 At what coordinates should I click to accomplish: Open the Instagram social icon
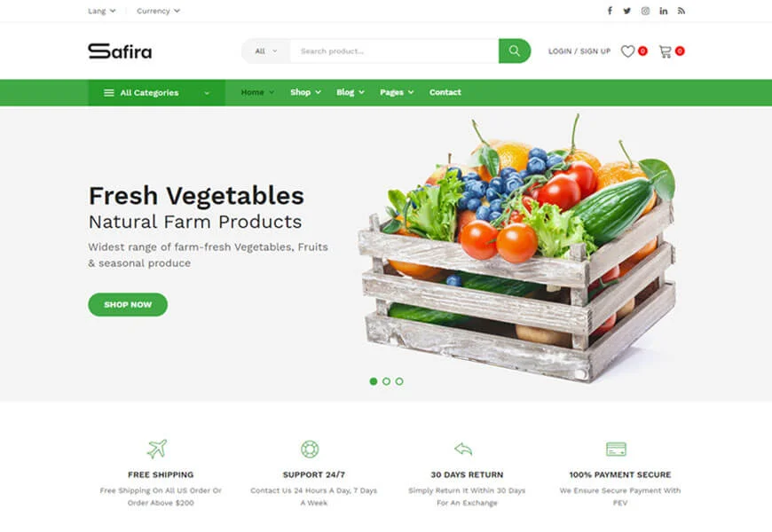(x=645, y=11)
